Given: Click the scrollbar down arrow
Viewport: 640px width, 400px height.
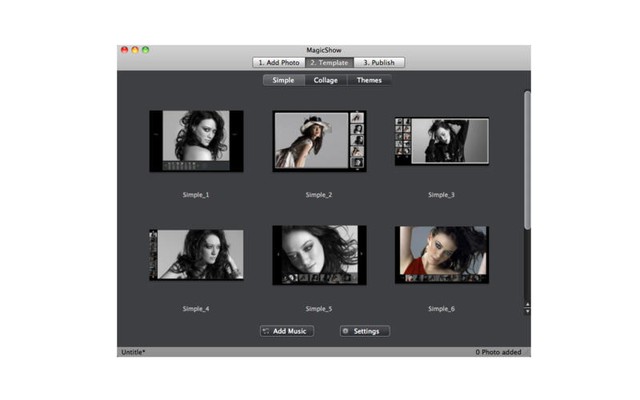Looking at the screenshot, I should [x=527, y=311].
